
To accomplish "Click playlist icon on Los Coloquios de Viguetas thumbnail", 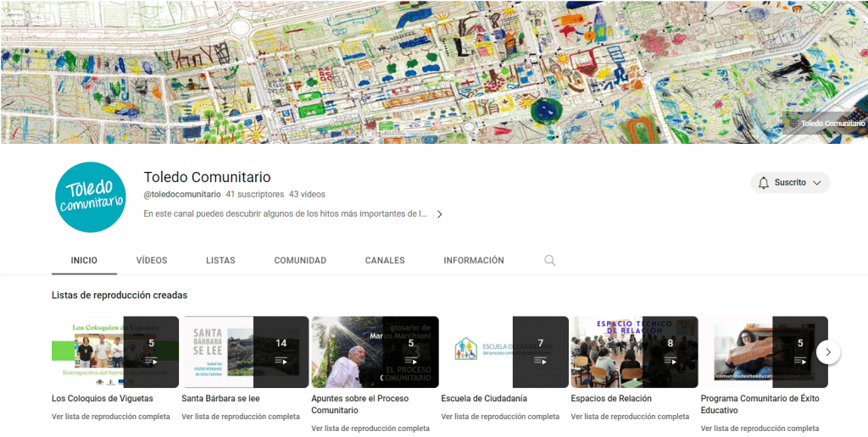I will click(151, 362).
